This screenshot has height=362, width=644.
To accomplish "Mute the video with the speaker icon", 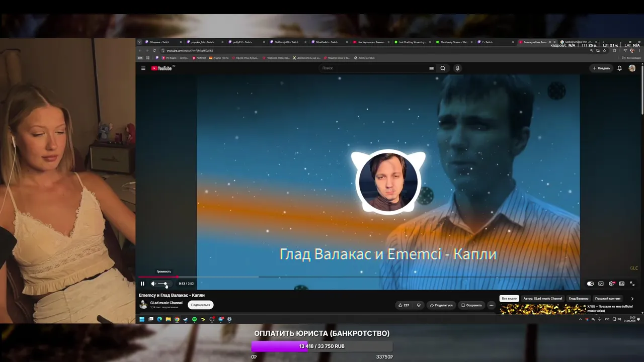I will [x=153, y=284].
